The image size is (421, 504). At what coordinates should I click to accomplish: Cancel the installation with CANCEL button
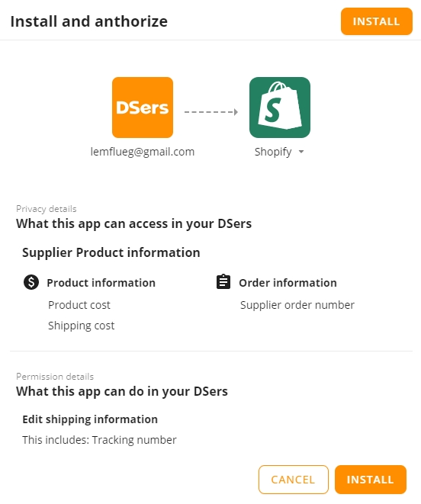tap(294, 480)
